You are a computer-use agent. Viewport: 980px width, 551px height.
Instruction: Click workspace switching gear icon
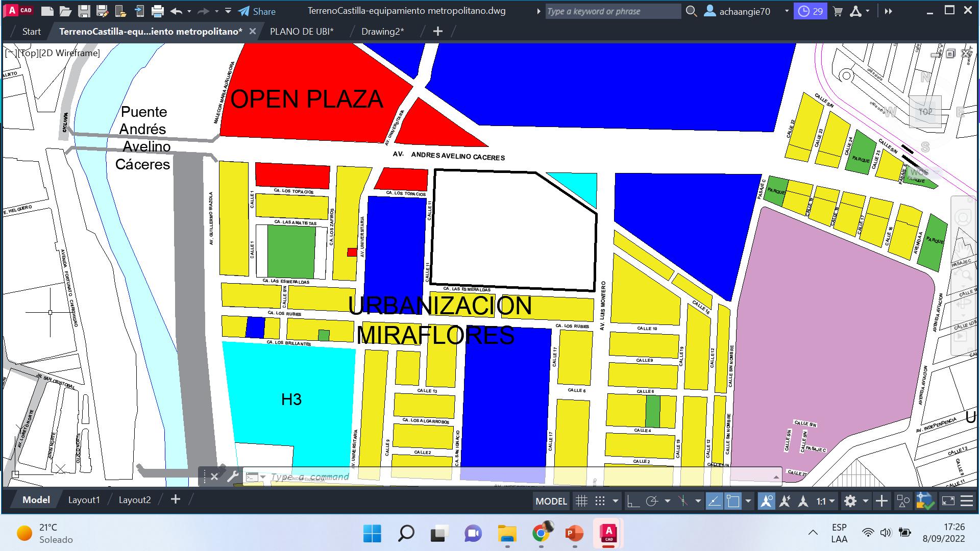850,501
